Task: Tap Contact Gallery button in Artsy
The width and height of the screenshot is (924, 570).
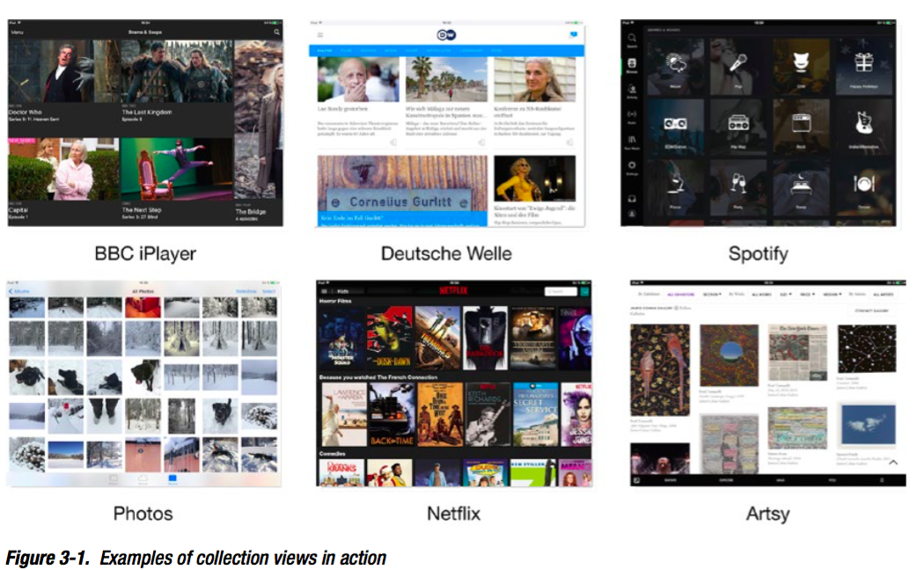Action: point(871,311)
